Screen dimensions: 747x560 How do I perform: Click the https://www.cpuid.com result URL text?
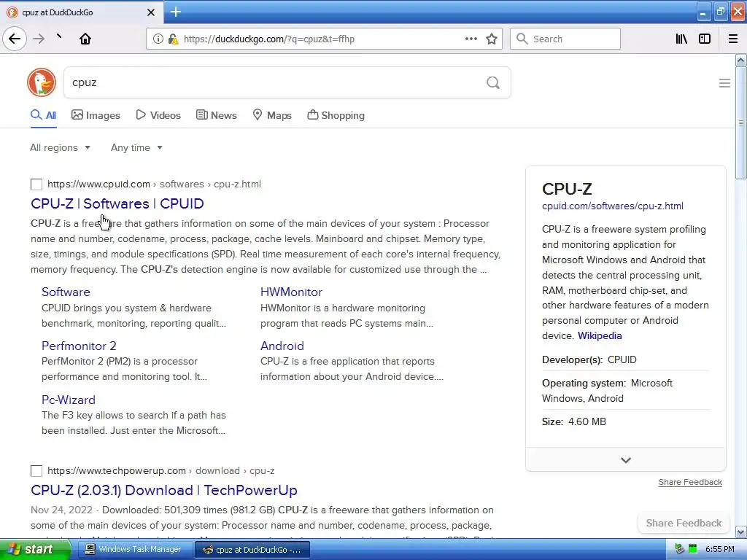[x=98, y=184]
